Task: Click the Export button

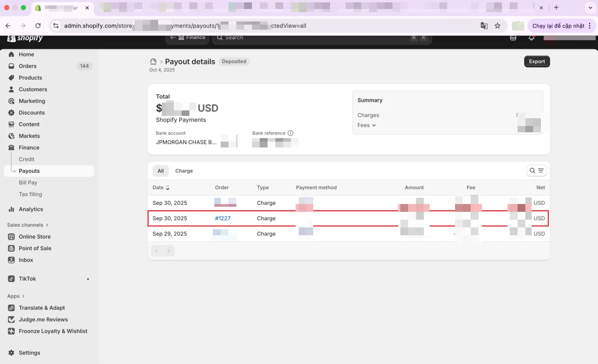Action: 537,62
